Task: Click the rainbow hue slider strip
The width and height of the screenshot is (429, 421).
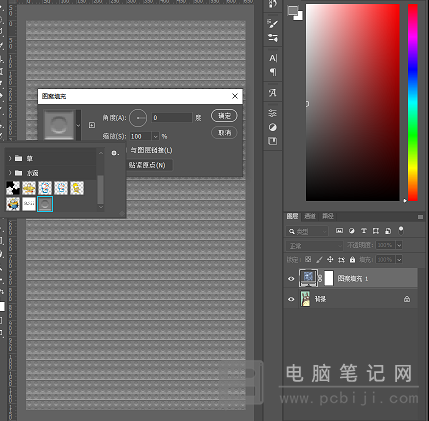Action: (x=413, y=102)
